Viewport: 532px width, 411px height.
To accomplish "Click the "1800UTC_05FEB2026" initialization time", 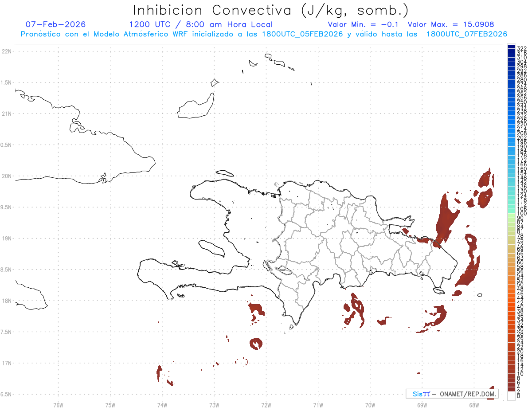I will tap(302, 34).
